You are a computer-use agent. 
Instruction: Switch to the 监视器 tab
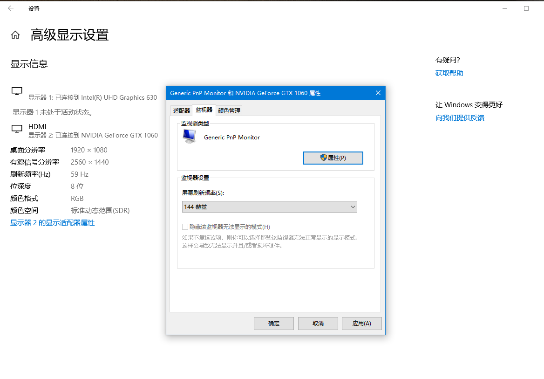[204, 110]
